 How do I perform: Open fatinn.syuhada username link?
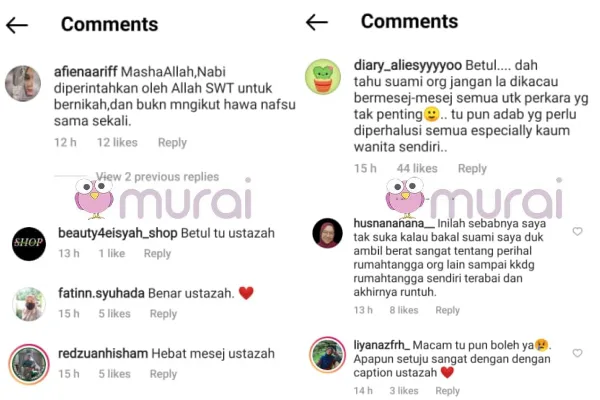coord(101,293)
